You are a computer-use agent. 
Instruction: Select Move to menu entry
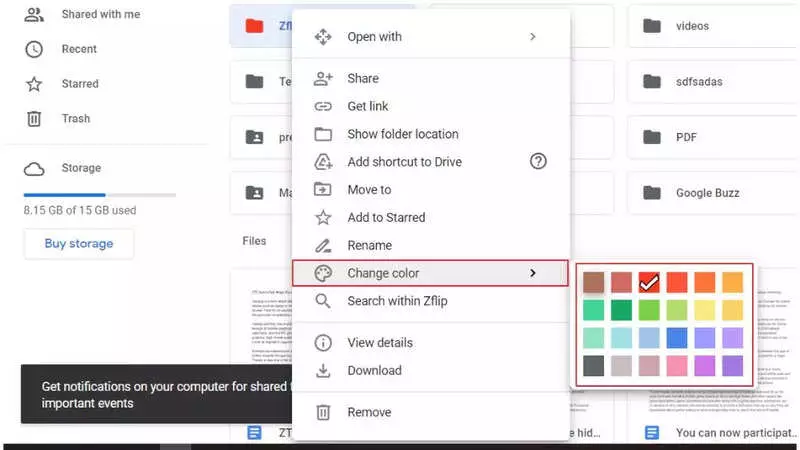431,190
